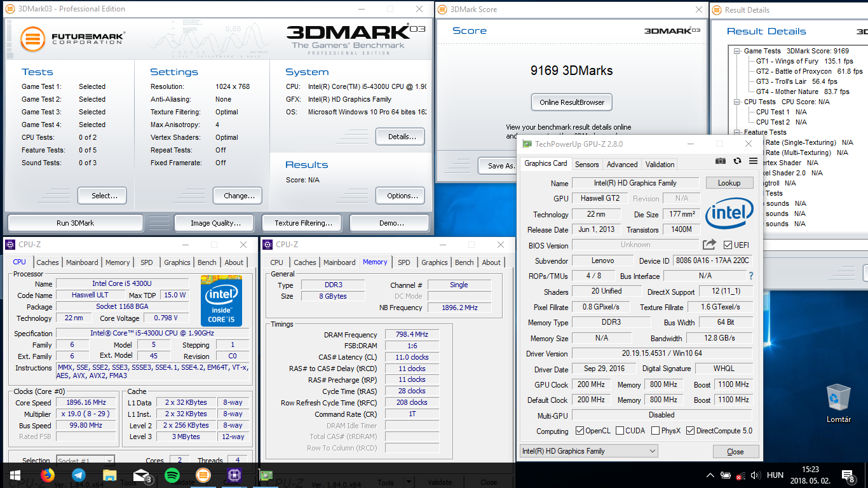Toggle the CUDA checkbox
Viewport: 868px width, 488px height.
[x=620, y=431]
